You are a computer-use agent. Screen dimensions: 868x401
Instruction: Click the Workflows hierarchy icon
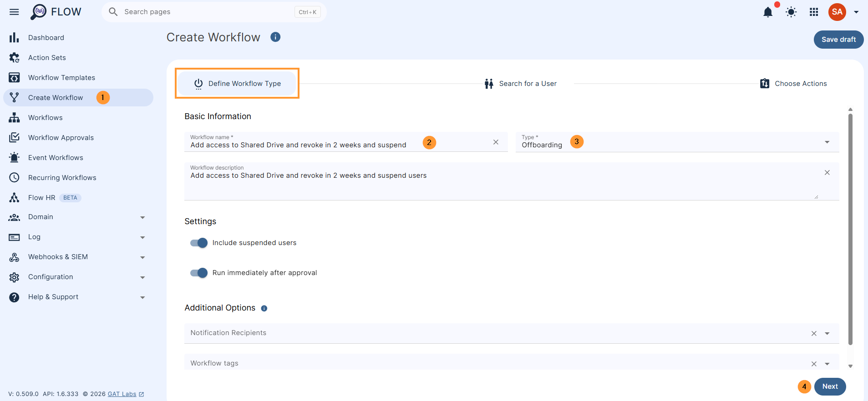pyautogui.click(x=14, y=118)
